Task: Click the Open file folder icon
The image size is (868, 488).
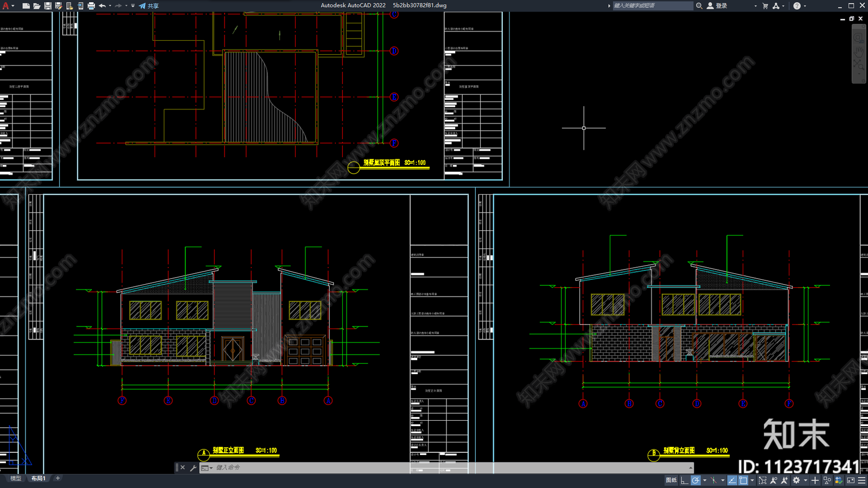Action: 36,5
